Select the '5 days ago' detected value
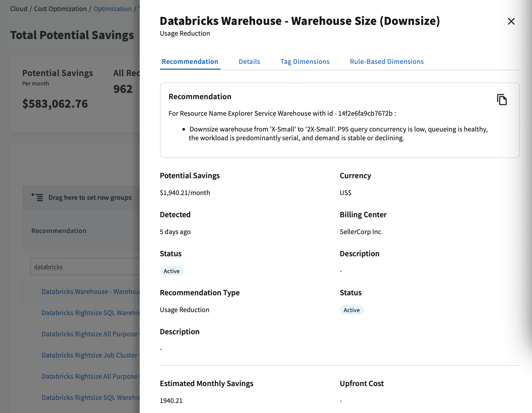Image resolution: width=532 pixels, height=413 pixels. (x=175, y=232)
